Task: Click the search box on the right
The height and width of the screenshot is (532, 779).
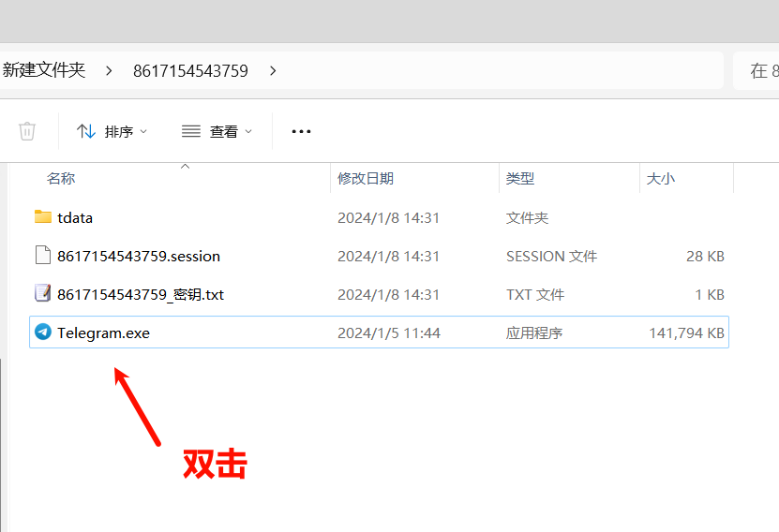Action: (x=759, y=70)
